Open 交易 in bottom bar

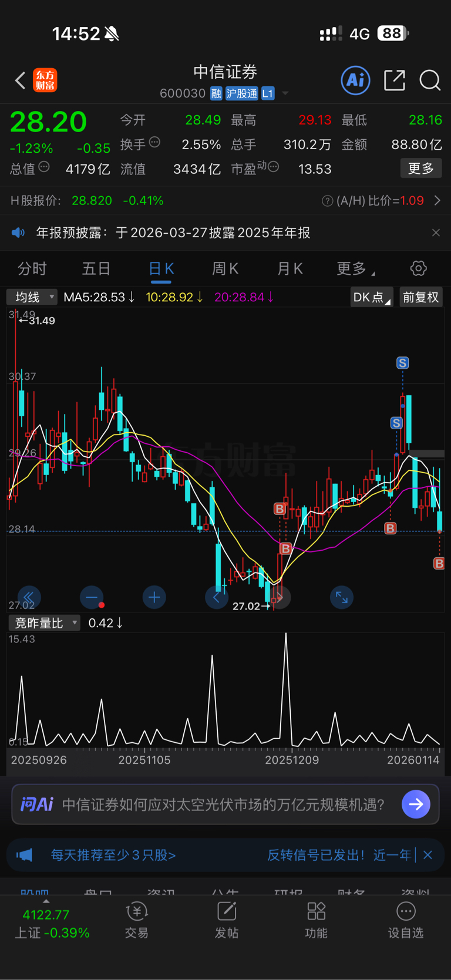pyautogui.click(x=136, y=921)
